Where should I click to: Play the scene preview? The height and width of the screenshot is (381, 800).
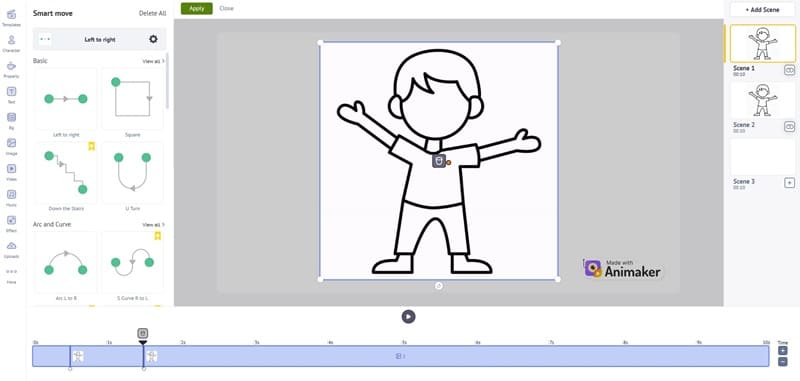coord(408,316)
